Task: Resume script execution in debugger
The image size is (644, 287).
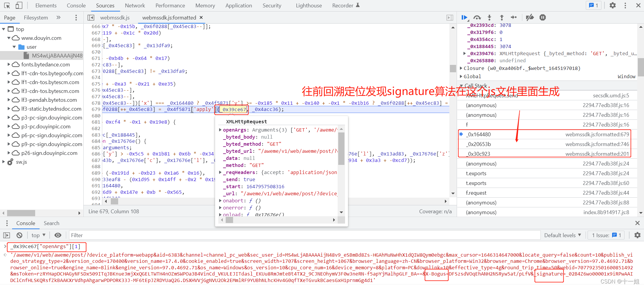Action: pyautogui.click(x=464, y=18)
